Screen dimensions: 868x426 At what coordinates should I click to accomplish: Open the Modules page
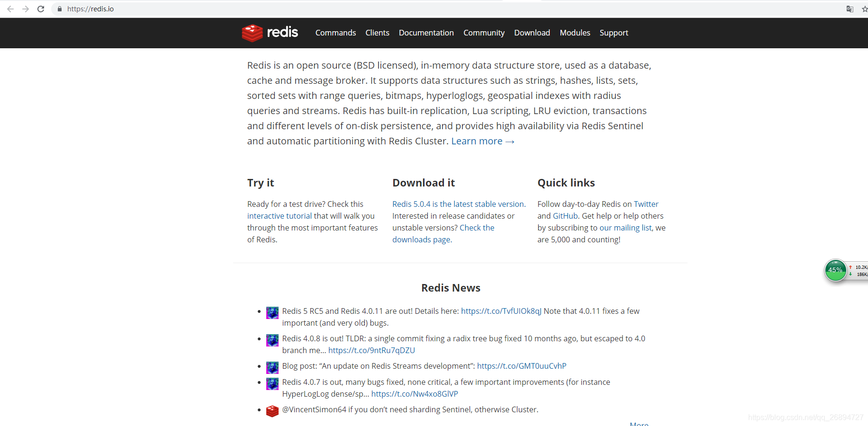click(575, 33)
